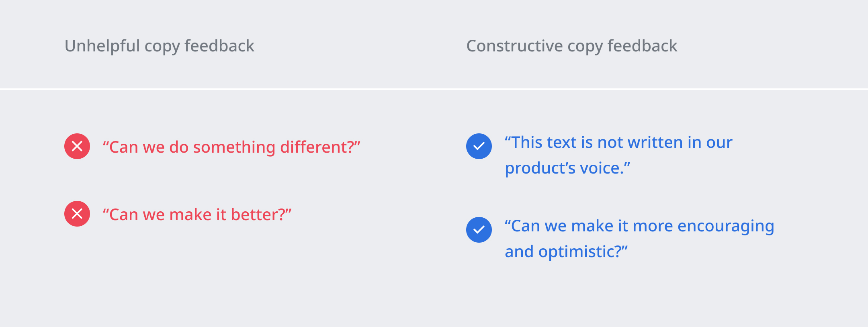Select the "Constructive copy feedback" heading
868x327 pixels.
(571, 46)
